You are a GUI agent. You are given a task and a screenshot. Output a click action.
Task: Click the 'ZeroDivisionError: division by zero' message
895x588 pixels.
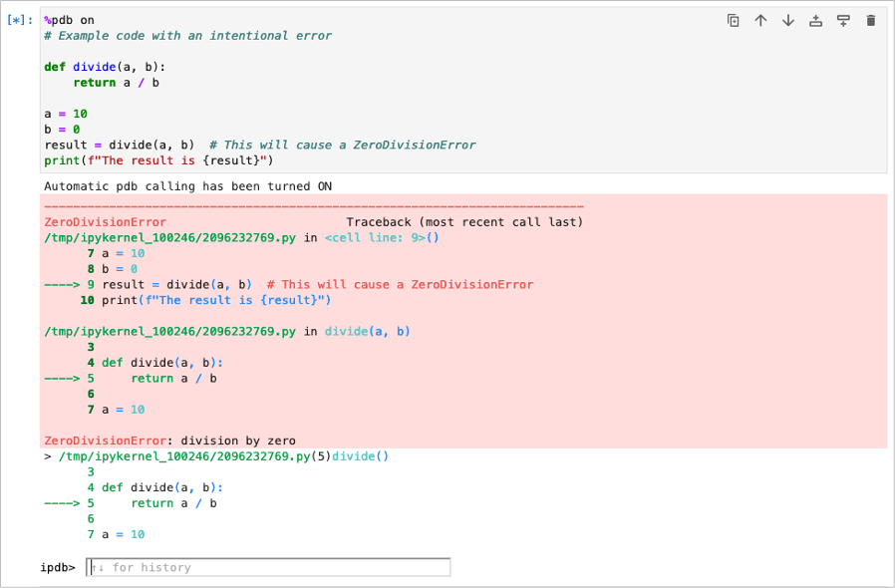[169, 441]
